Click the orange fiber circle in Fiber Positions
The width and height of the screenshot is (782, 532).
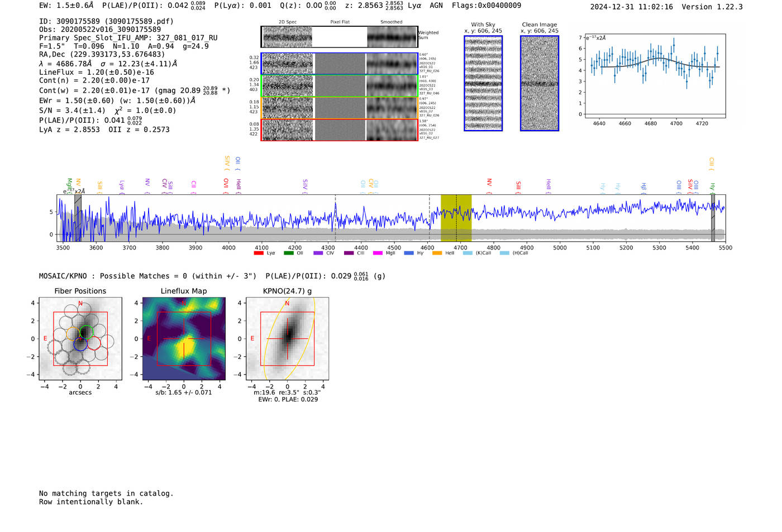tap(73, 334)
